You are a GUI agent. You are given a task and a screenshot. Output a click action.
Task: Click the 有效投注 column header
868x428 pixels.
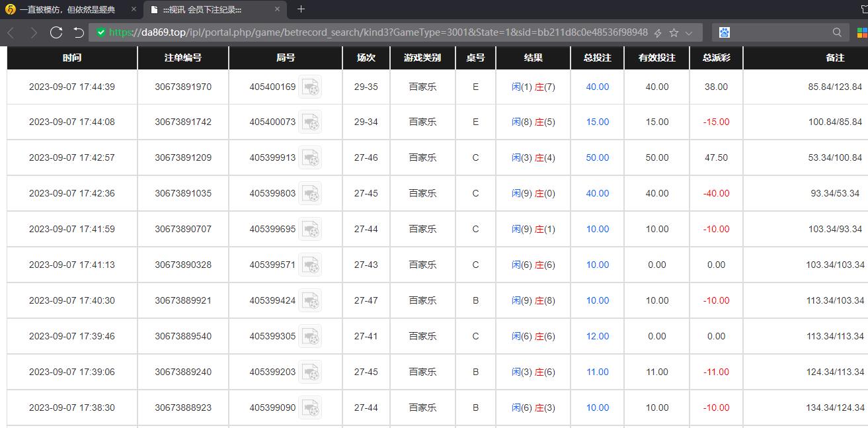[656, 58]
